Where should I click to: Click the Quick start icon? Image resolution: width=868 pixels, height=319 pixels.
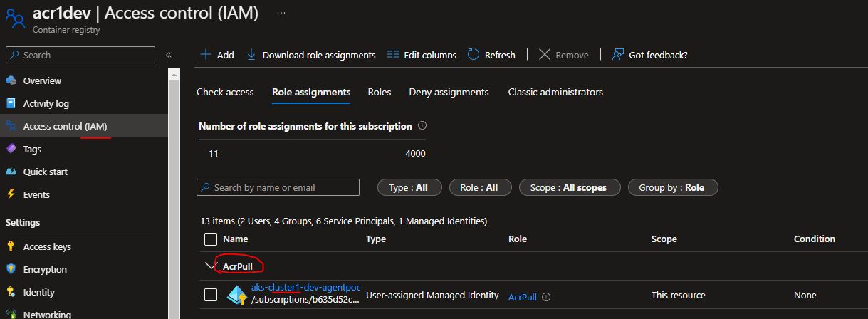point(11,172)
